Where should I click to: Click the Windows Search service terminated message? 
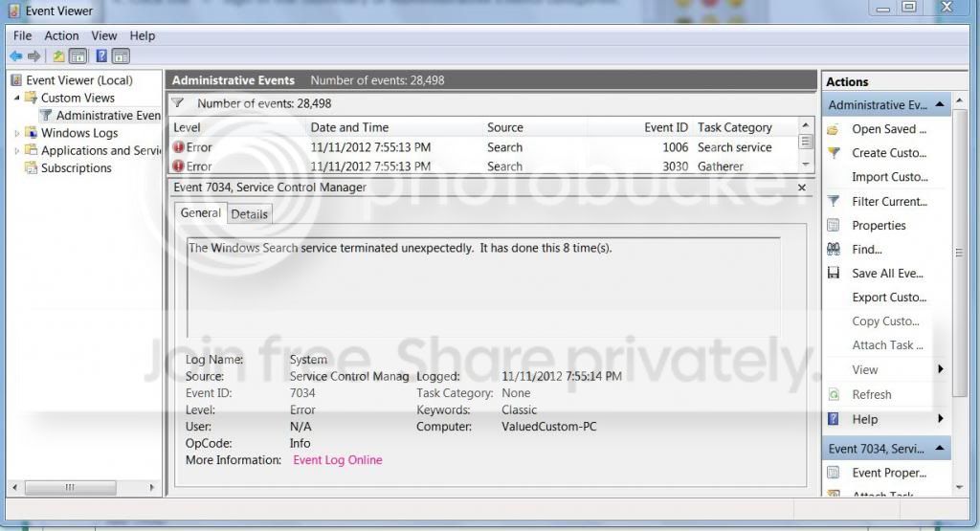click(400, 248)
